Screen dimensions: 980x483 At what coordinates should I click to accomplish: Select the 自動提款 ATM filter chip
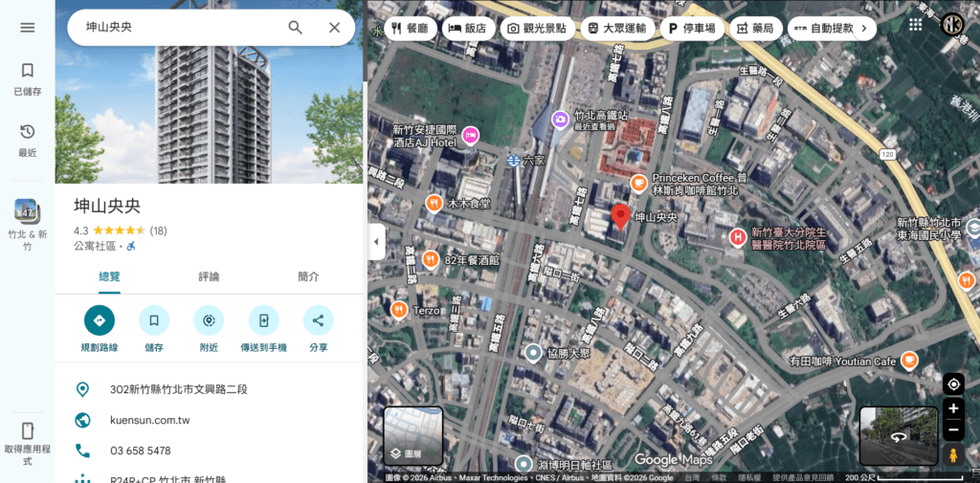[822, 28]
